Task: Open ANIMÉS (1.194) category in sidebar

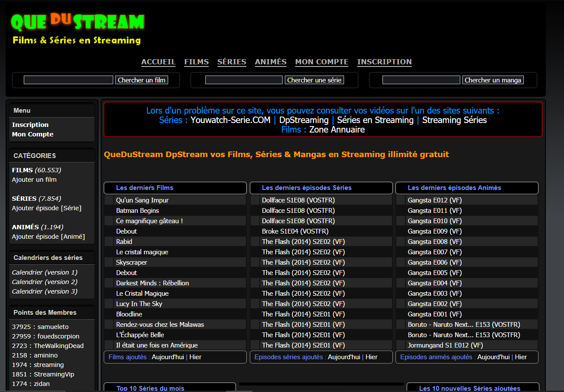Action: tap(38, 227)
